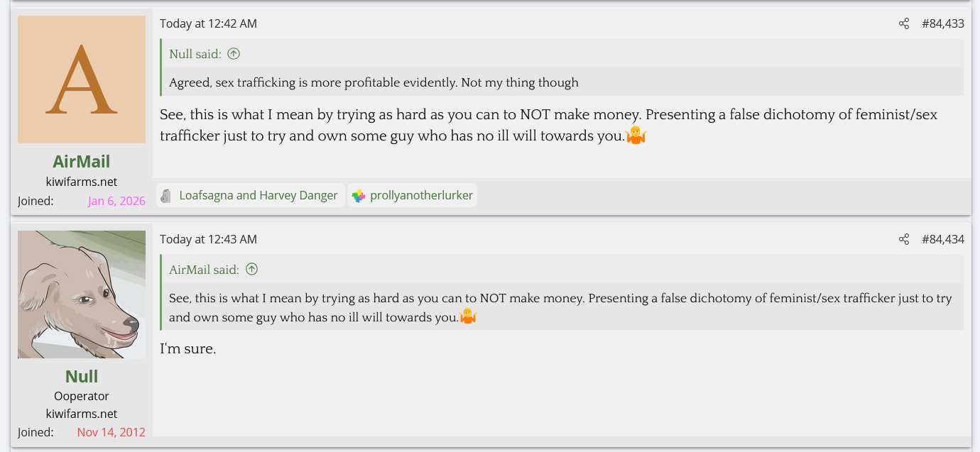Open post number #84,434 permalink
This screenshot has width=980, height=452.
(942, 239)
